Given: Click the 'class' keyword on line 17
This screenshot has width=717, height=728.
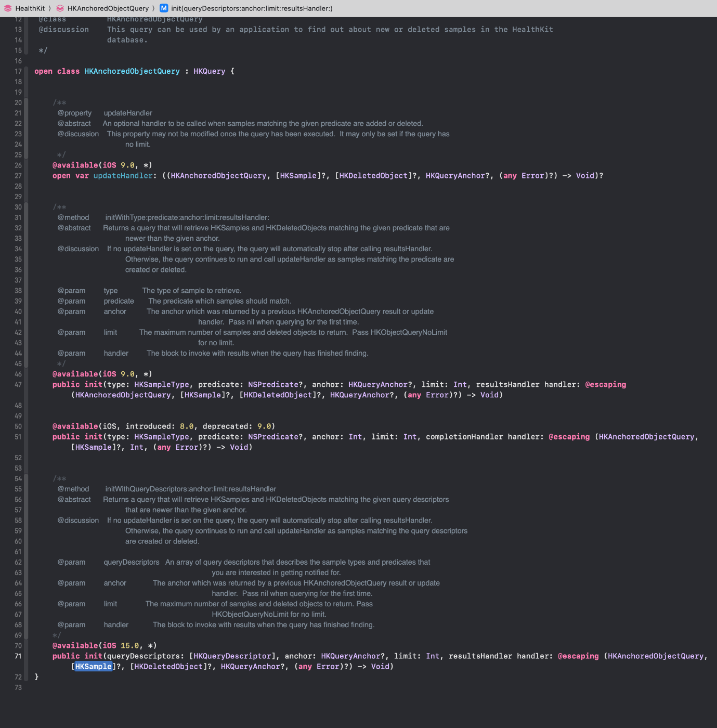Looking at the screenshot, I should [x=68, y=71].
